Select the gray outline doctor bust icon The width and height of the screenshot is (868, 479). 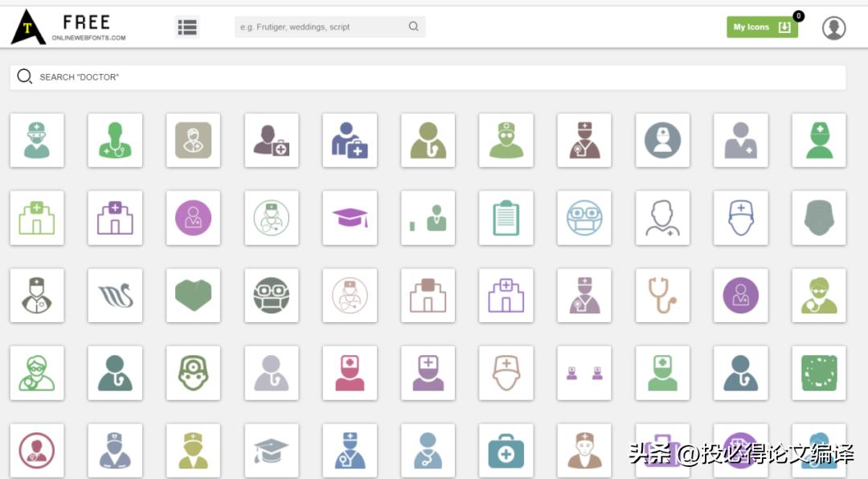coord(662,218)
